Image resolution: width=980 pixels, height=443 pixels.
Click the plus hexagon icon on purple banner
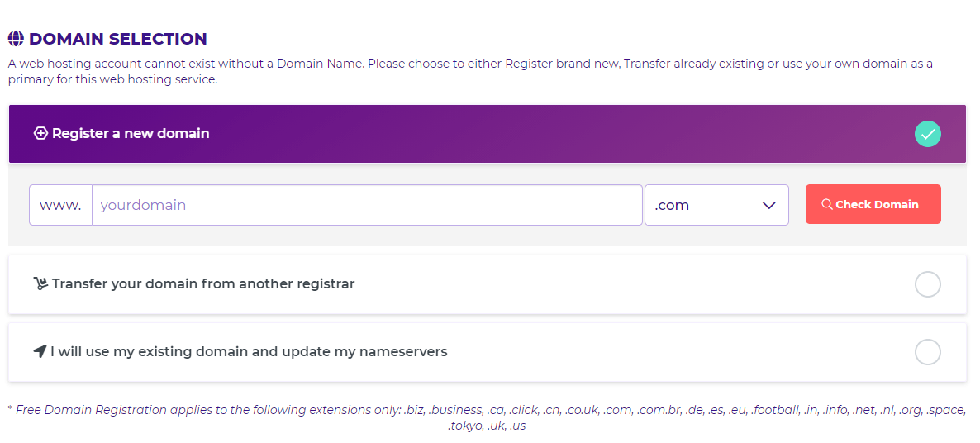40,133
